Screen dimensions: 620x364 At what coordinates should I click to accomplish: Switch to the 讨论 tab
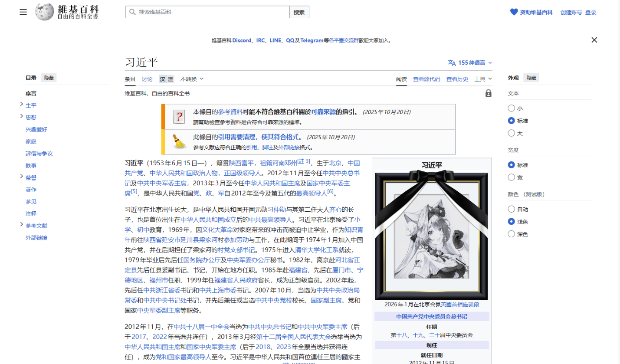point(147,79)
